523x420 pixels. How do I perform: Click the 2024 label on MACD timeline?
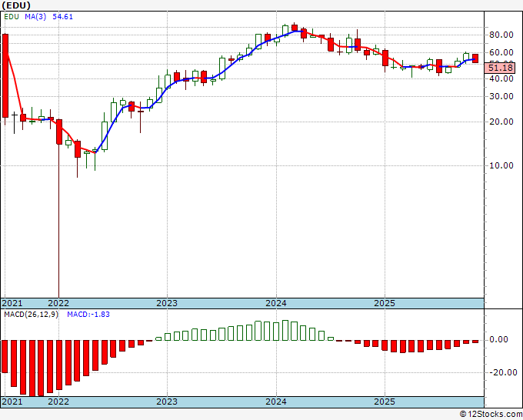click(x=276, y=402)
